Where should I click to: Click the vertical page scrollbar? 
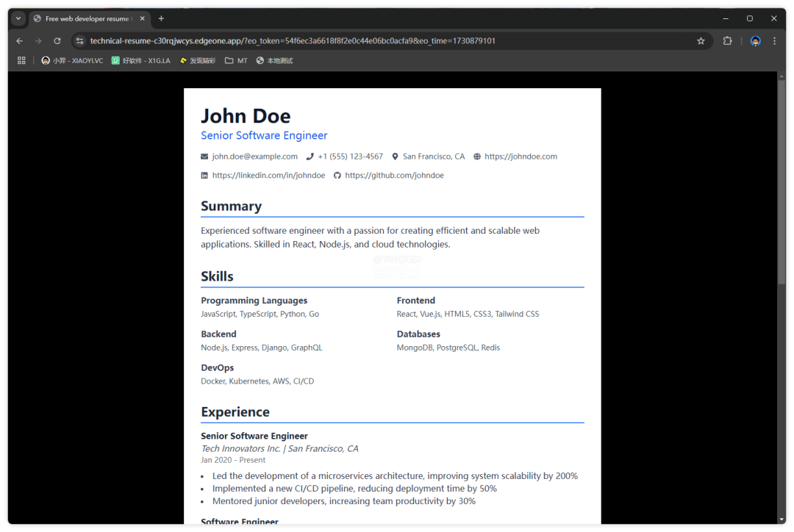pyautogui.click(x=782, y=184)
